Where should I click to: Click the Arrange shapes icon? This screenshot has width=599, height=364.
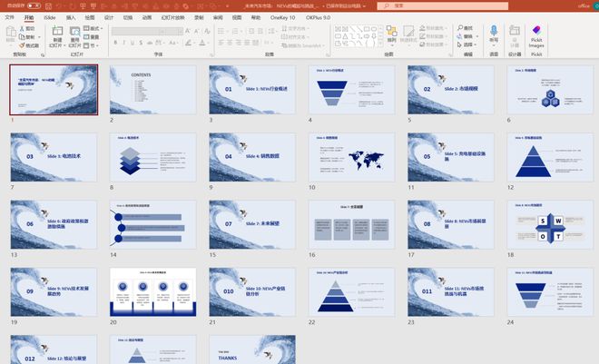391,33
